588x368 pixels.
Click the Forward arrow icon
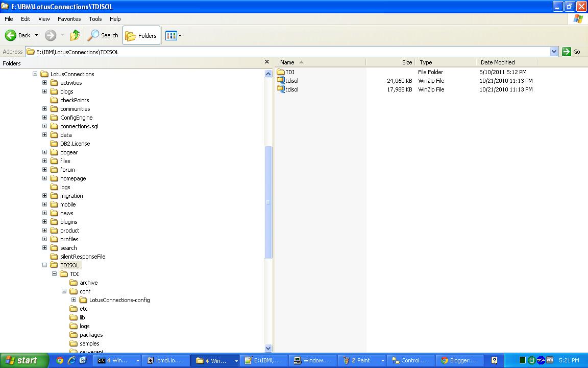point(50,35)
